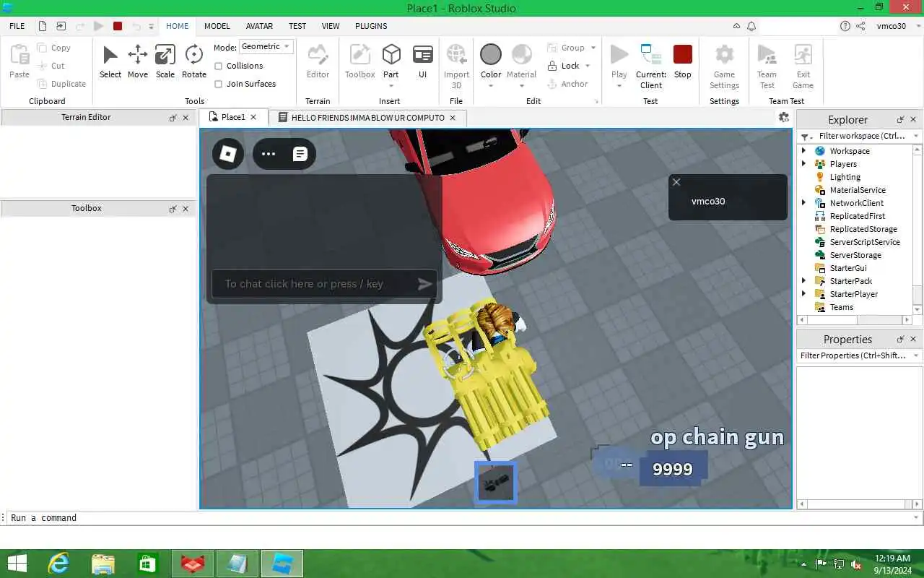
Task: Open the UI insert tool
Action: 423,61
